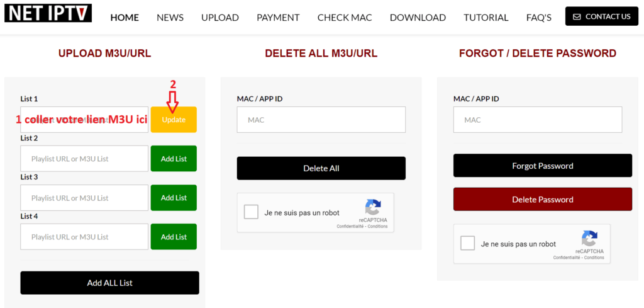Click MAC field under Delete All M3U/URL
This screenshot has width=644, height=308.
click(x=321, y=120)
